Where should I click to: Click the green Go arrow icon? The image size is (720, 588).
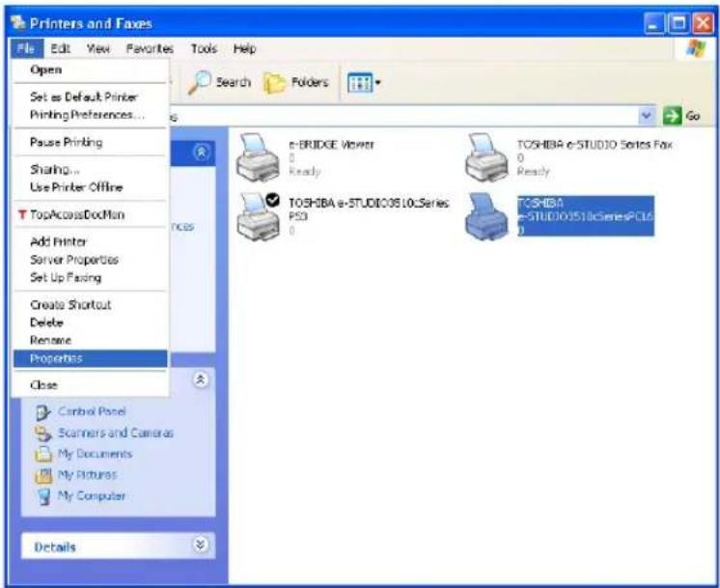click(x=672, y=115)
